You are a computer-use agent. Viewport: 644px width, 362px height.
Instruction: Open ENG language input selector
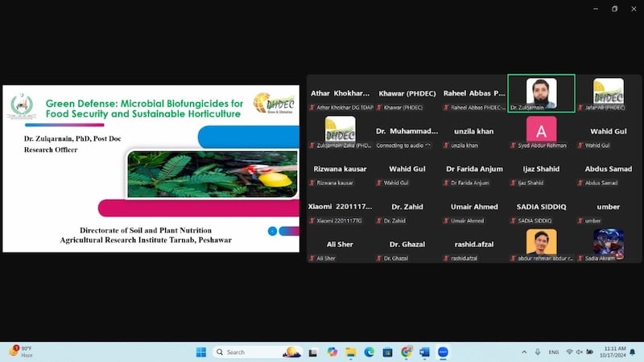point(554,352)
